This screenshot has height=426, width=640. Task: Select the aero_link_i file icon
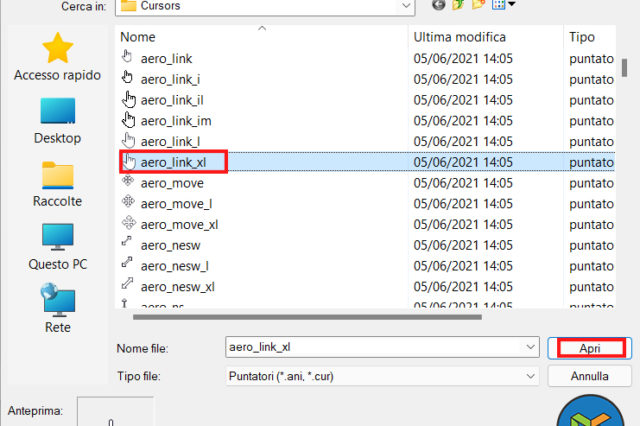127,78
